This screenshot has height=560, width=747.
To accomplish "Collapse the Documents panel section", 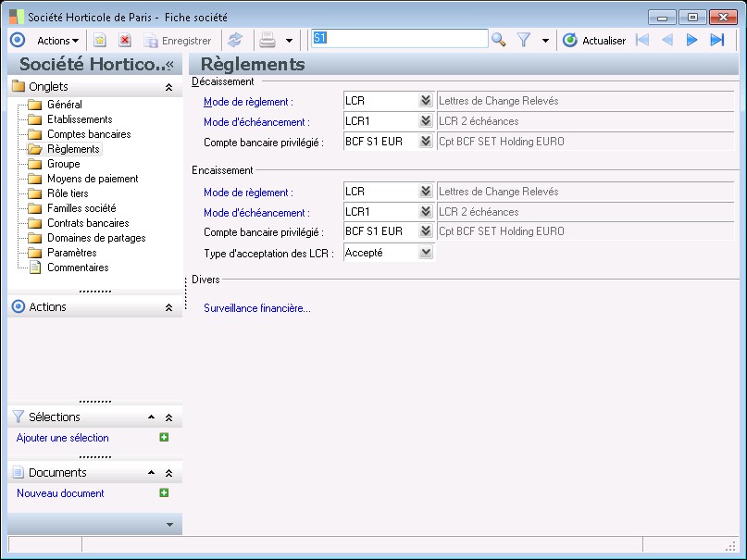I will [x=168, y=473].
